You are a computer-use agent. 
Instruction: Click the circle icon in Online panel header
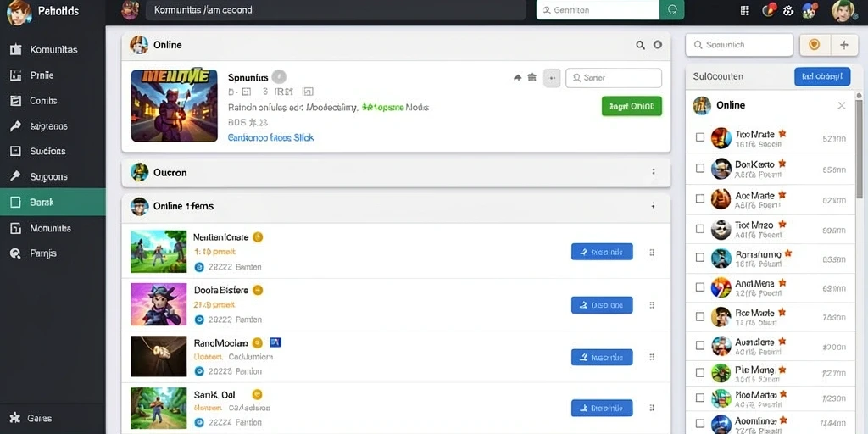tap(658, 45)
